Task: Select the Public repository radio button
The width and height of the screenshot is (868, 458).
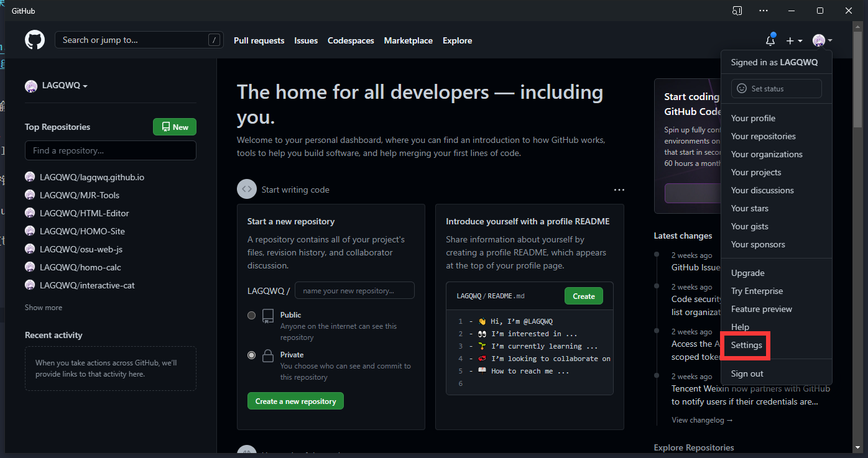Action: (x=252, y=315)
